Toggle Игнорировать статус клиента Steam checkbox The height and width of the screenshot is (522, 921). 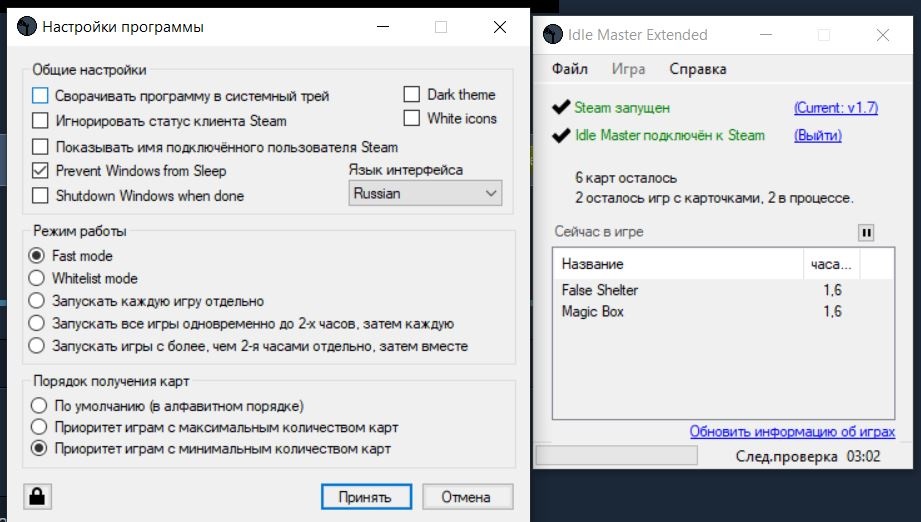click(x=40, y=120)
